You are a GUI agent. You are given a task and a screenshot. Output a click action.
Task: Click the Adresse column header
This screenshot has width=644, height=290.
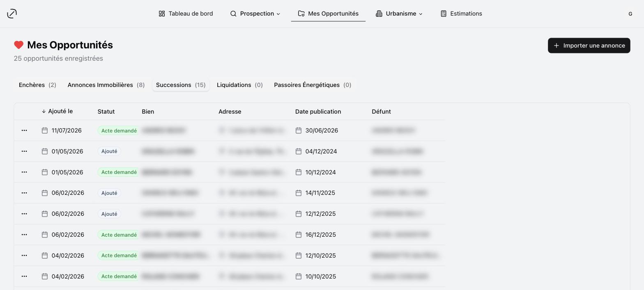(x=230, y=112)
